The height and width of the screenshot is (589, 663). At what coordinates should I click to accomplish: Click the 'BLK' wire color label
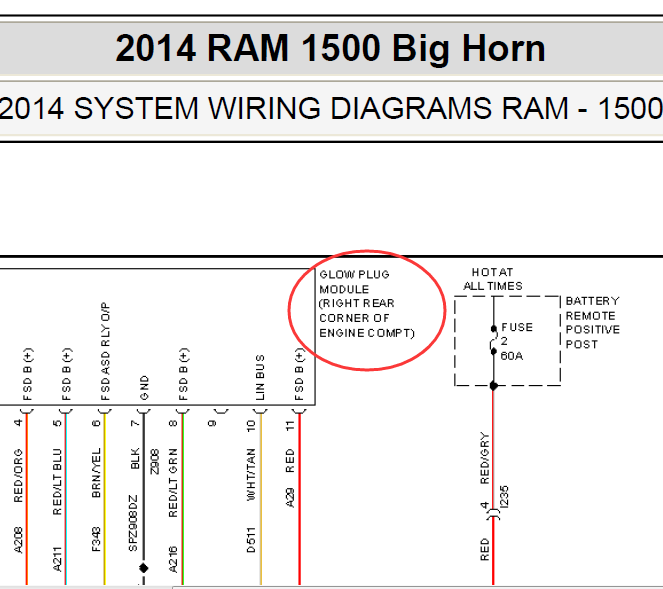pos(135,459)
